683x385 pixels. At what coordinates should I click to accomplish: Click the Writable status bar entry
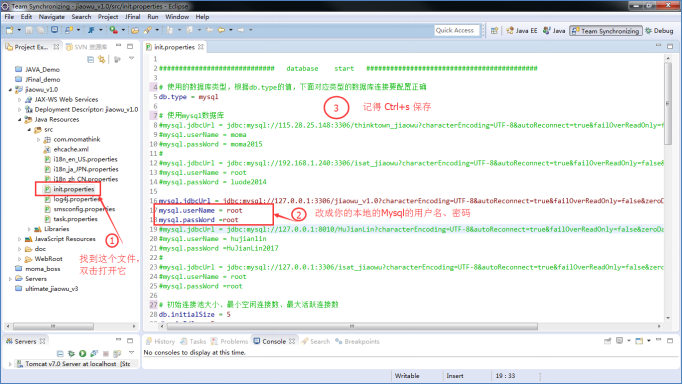407,376
